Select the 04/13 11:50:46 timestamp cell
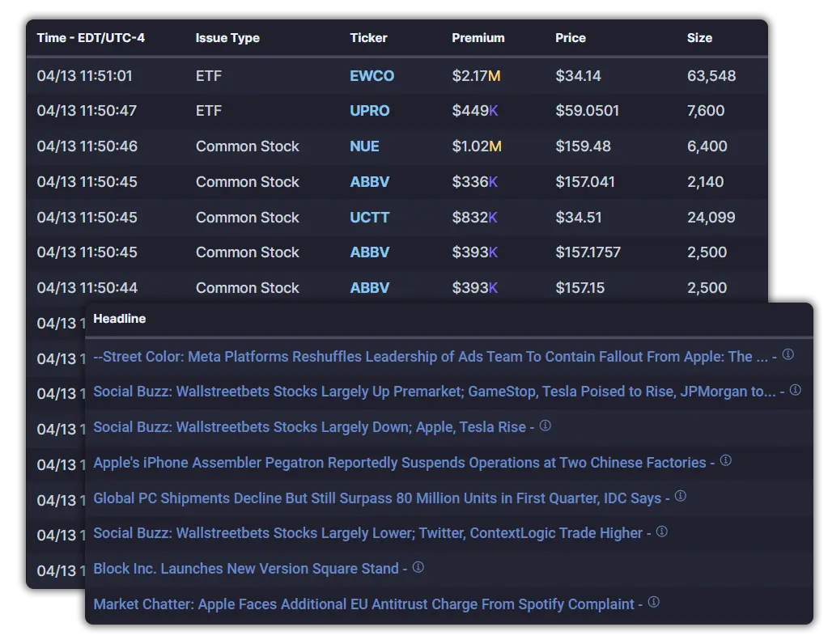Screen dimensions: 828x644 [x=87, y=146]
